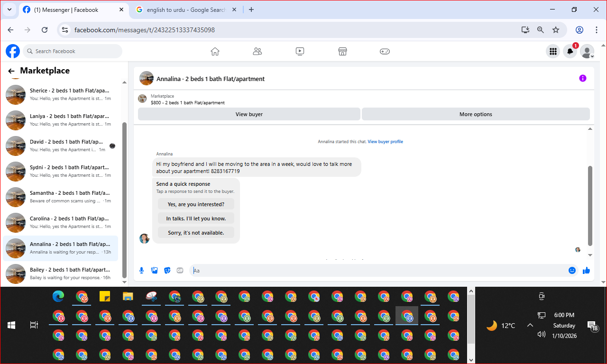Viewport: 607px width, 364px height.
Task: Open Task View on the taskbar
Action: (34, 325)
